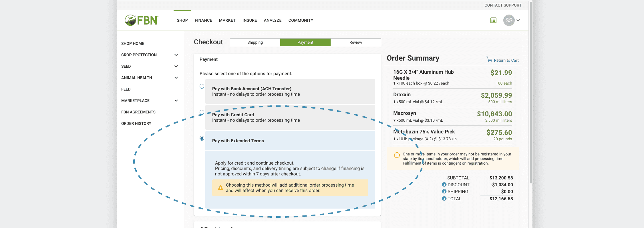This screenshot has width=644, height=228.
Task: Click Animal Health sidebar label
Action: tap(137, 78)
